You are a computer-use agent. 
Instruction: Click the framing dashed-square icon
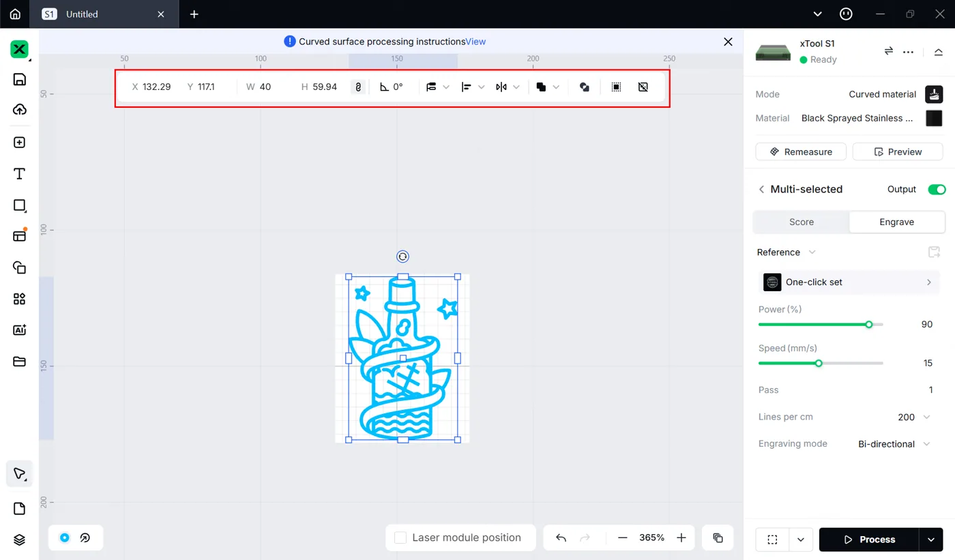pos(772,540)
